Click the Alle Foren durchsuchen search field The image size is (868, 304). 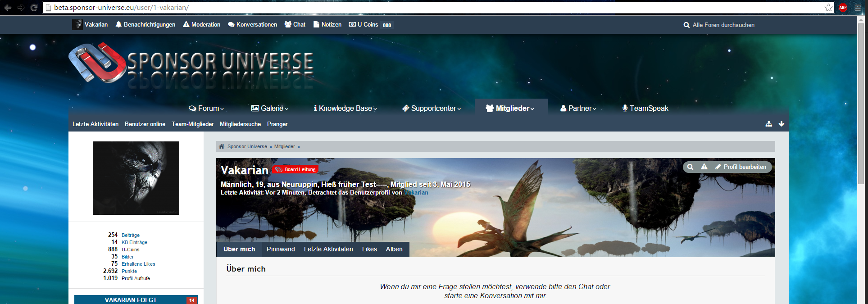723,25
